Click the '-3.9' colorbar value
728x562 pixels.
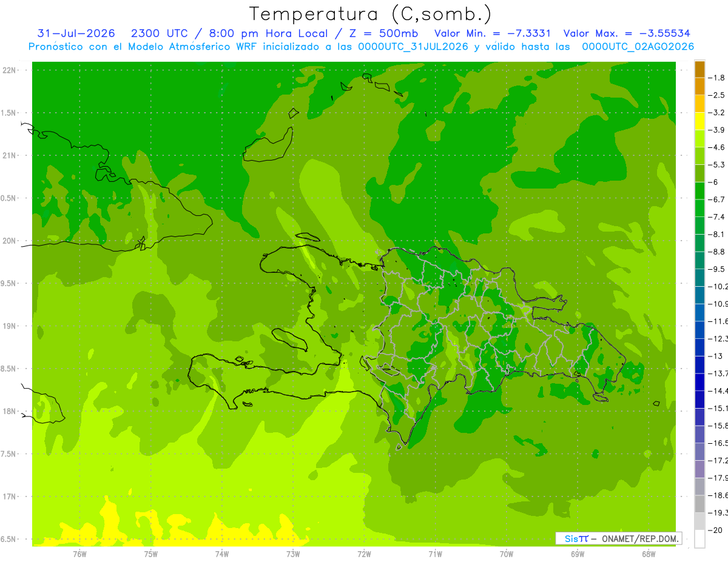(x=716, y=130)
